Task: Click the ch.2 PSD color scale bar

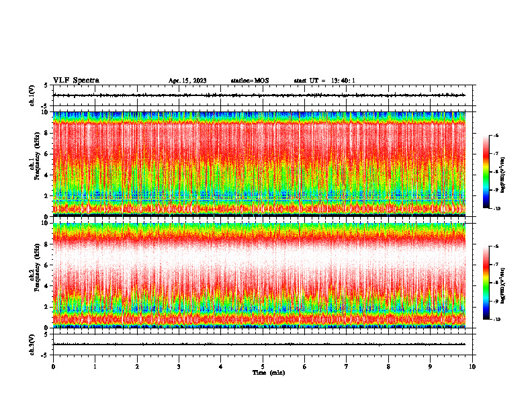Action: click(x=486, y=283)
